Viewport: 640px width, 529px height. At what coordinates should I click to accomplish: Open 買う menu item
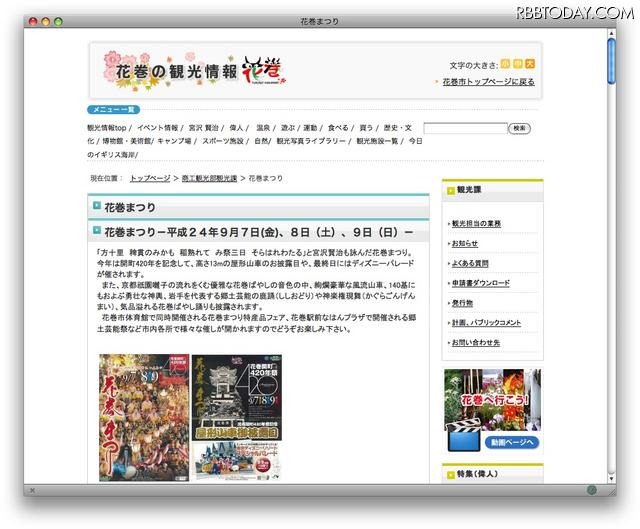pos(366,128)
